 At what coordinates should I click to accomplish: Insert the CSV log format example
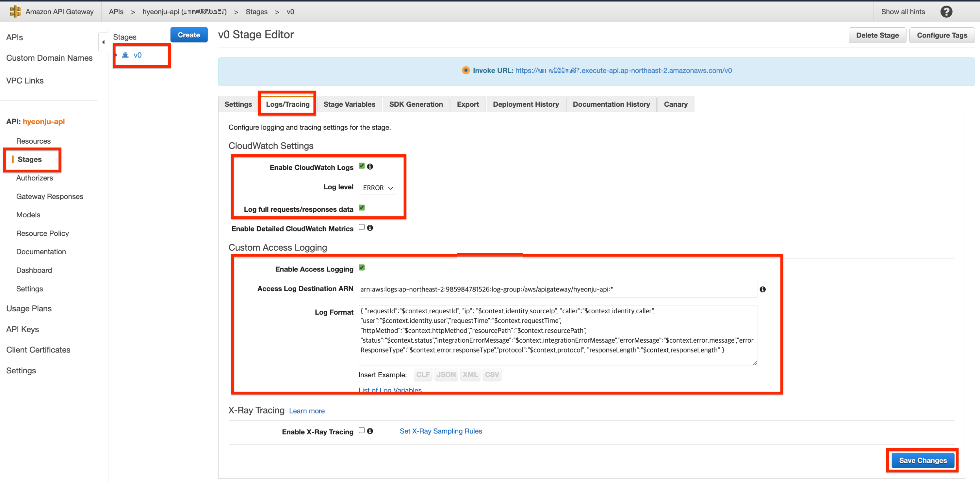pyautogui.click(x=492, y=374)
